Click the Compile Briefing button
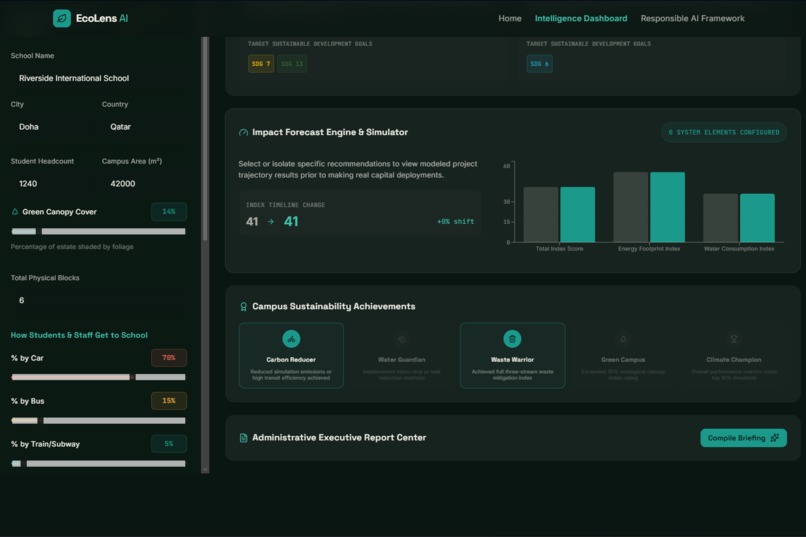This screenshot has height=537, width=806. coord(743,438)
